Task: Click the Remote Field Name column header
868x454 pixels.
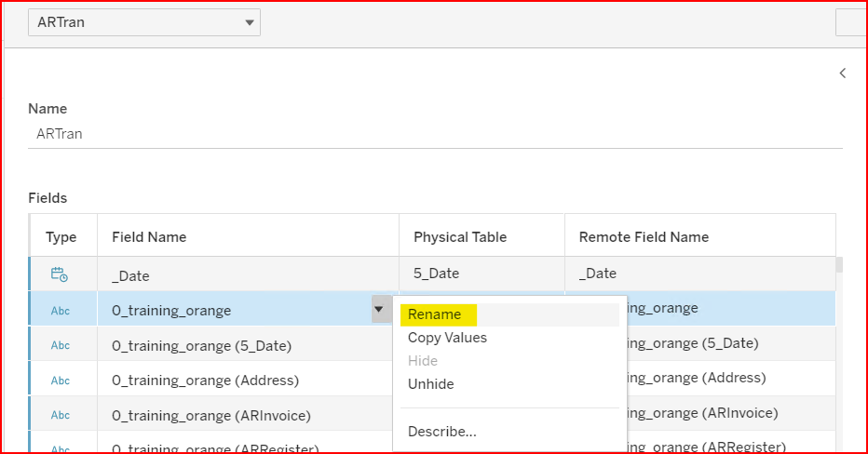Action: 644,237
